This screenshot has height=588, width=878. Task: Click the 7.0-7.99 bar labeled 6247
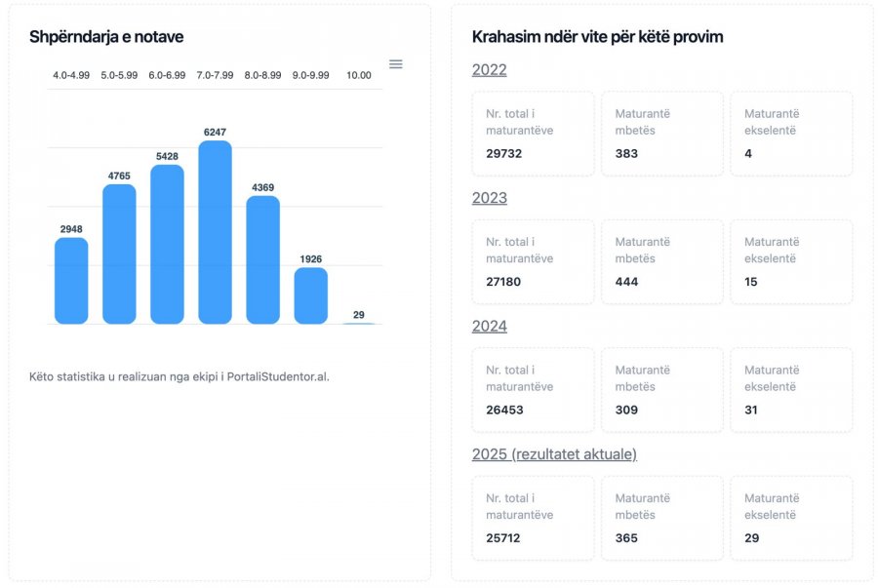tap(215, 232)
